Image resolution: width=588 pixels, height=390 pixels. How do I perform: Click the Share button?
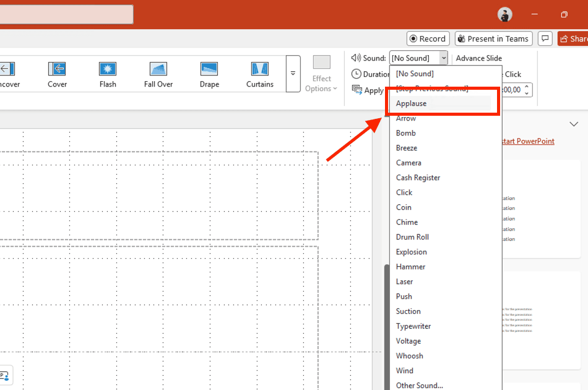573,38
